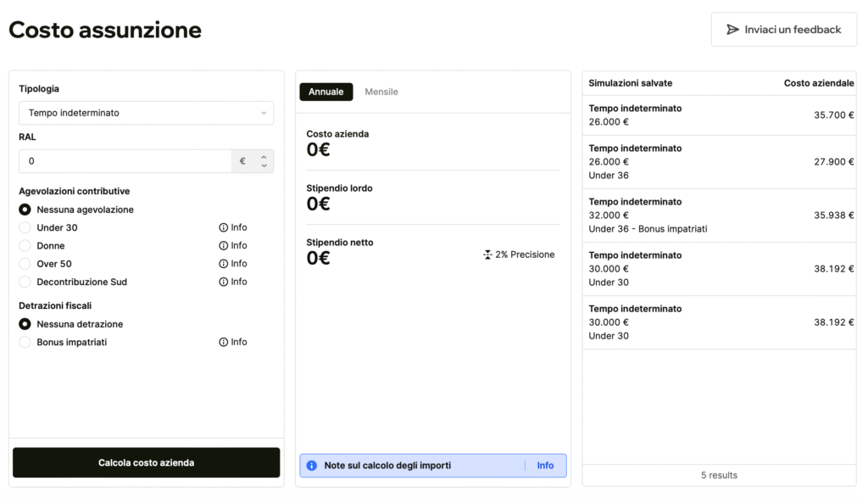Open Info link in notes banner
The height and width of the screenshot is (498, 868).
tap(545, 466)
